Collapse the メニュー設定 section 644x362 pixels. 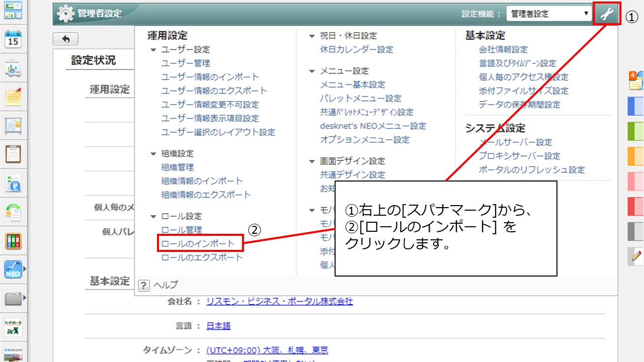coord(312,71)
